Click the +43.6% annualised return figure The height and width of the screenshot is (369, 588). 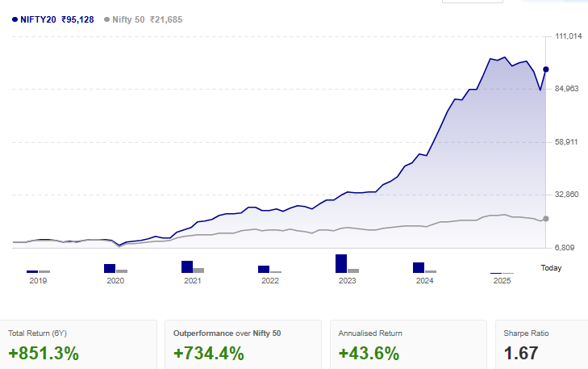pyautogui.click(x=369, y=353)
